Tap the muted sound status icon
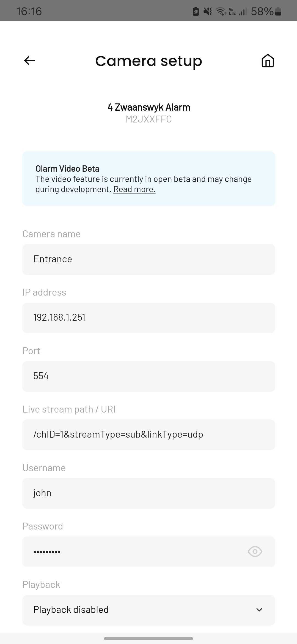 coord(208,12)
